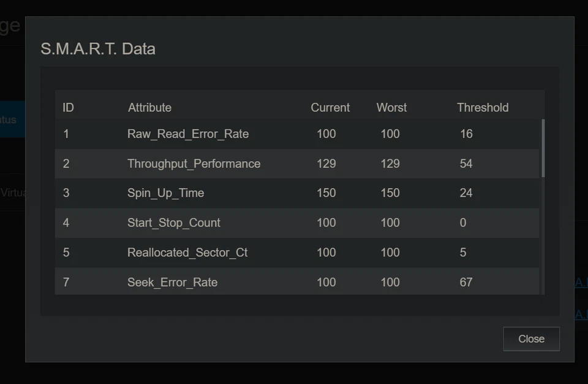Click threshold value 16 in first row

(466, 134)
